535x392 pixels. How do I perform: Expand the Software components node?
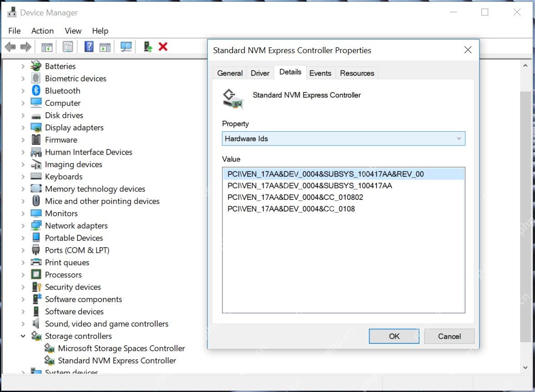point(23,299)
